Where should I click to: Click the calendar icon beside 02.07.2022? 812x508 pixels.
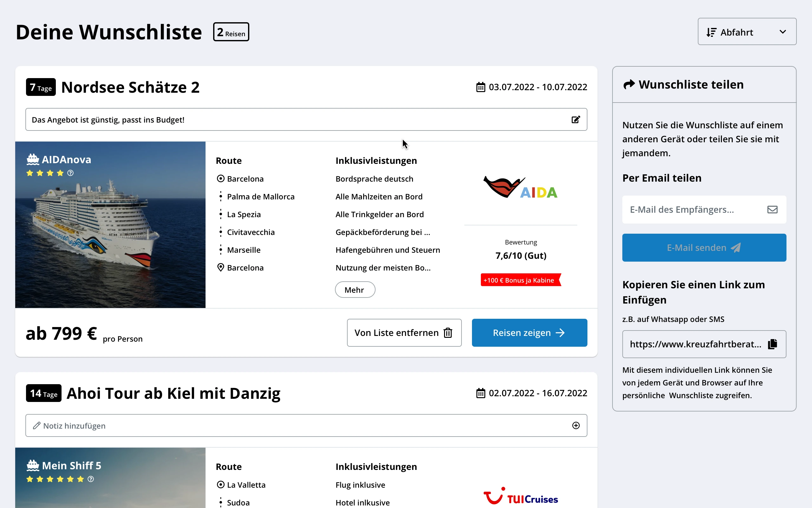coord(481,393)
